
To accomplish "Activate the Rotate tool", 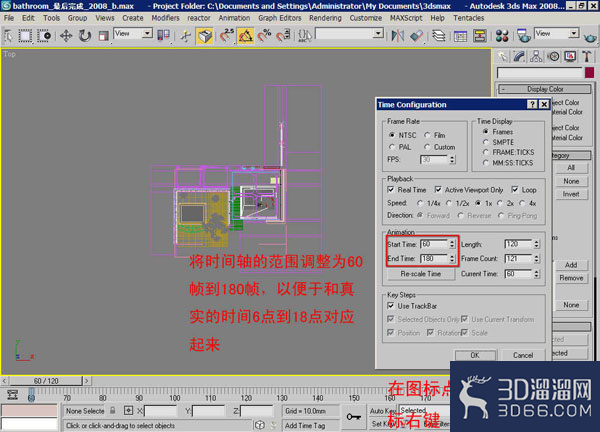I will click(x=85, y=36).
